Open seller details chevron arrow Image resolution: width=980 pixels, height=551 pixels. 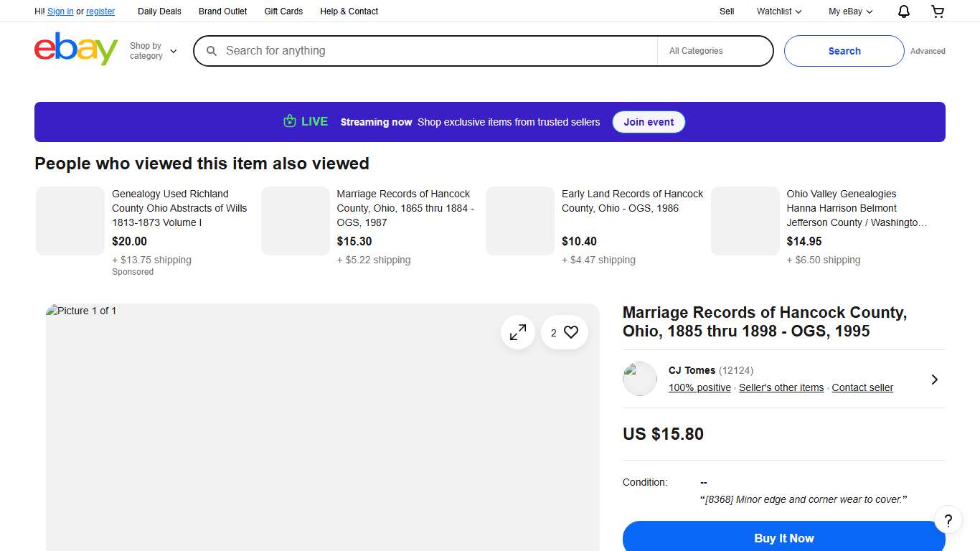click(x=934, y=380)
